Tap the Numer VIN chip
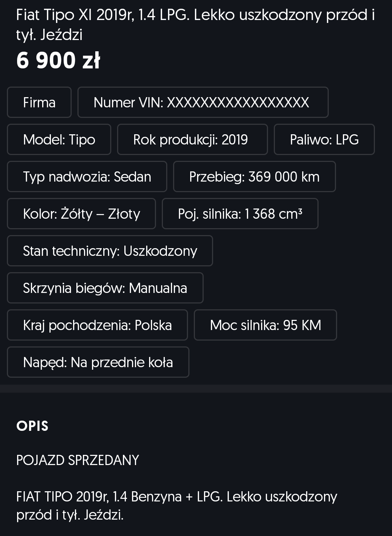Viewport: 392px width, 536px height. pyautogui.click(x=203, y=102)
